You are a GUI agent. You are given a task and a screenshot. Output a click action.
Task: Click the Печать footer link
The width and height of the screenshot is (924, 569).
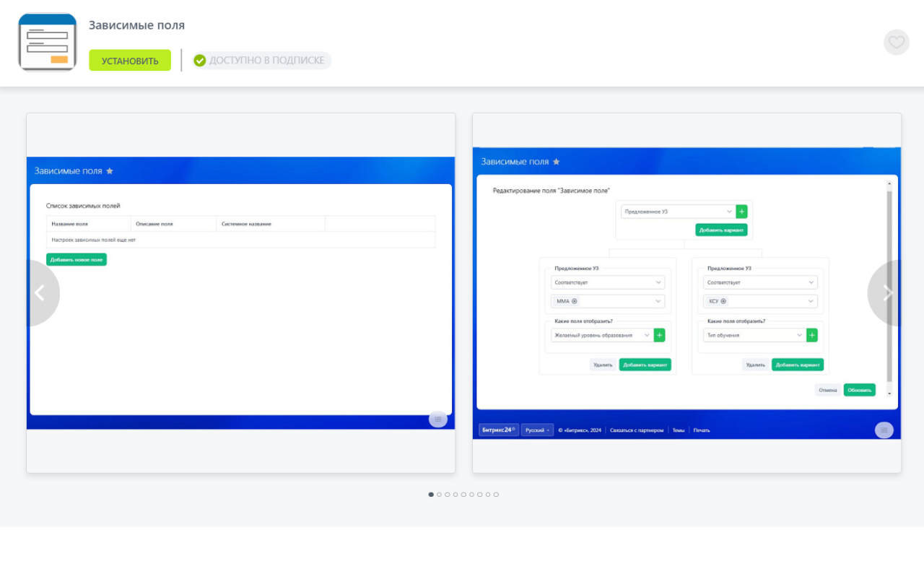[702, 430]
